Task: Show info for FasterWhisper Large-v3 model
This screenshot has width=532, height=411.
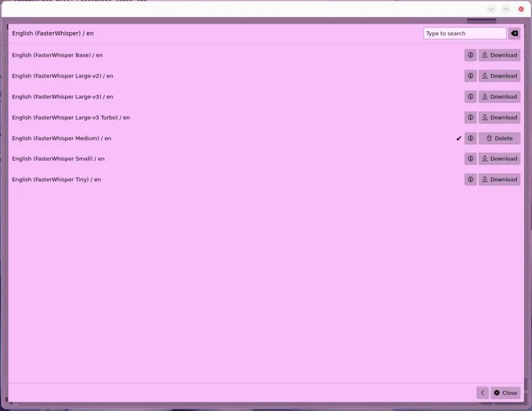Action: (x=470, y=97)
